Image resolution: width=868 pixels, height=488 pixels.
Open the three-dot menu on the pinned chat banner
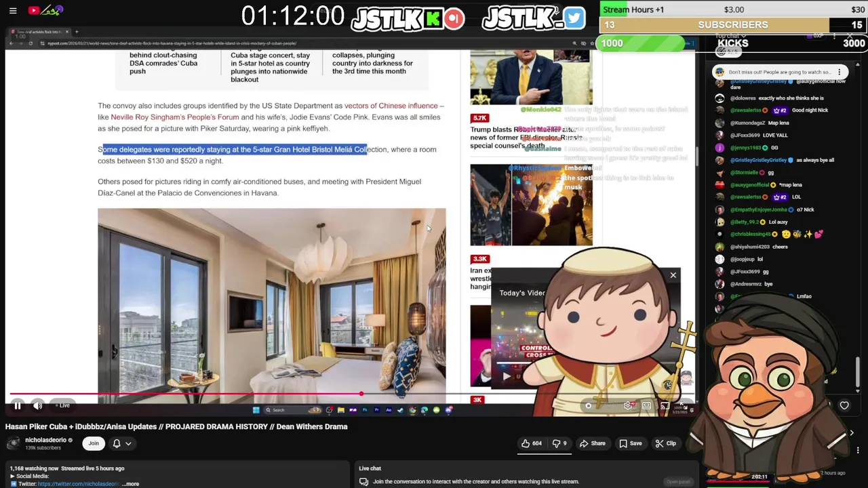[x=839, y=72]
